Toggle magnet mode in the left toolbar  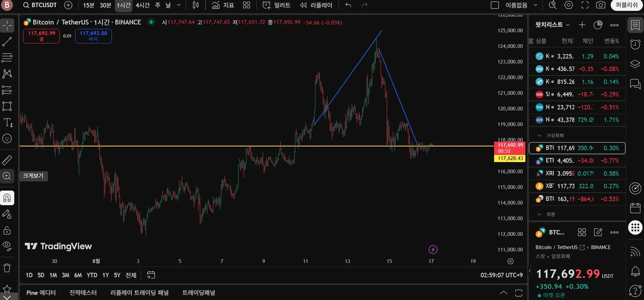click(7, 198)
